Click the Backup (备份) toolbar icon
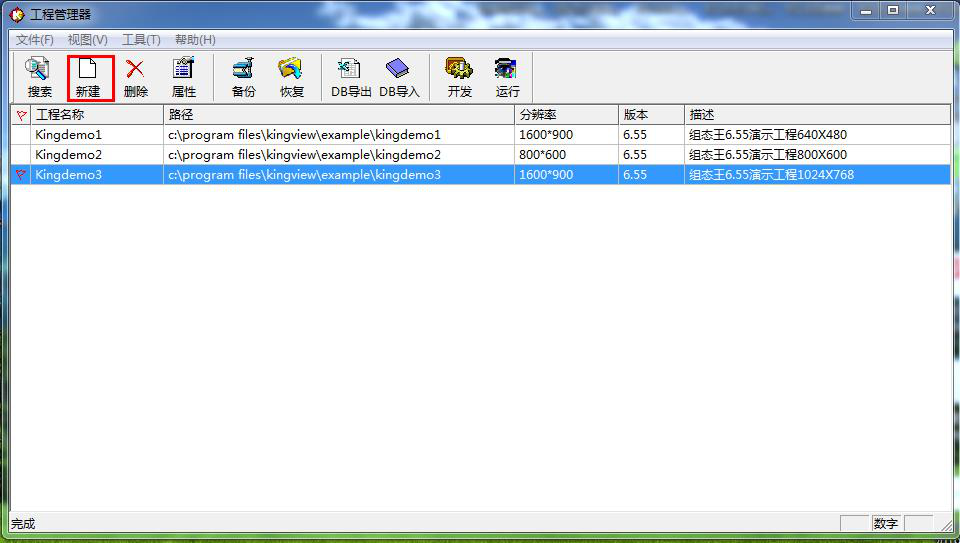Screen dimensions: 960x543 (x=243, y=77)
